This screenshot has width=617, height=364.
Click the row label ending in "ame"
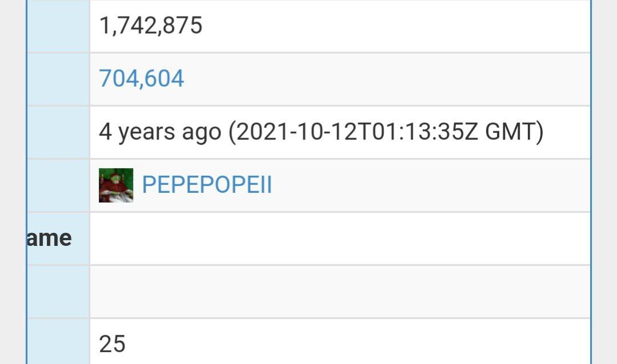coord(50,238)
